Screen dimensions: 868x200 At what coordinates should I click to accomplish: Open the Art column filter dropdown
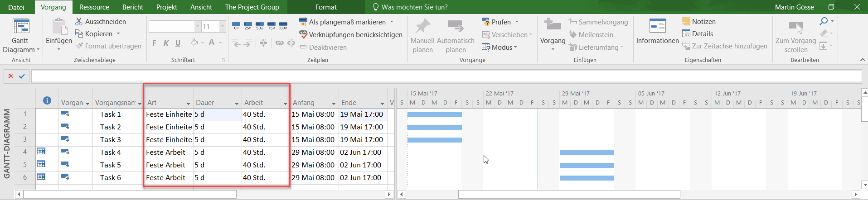coord(188,104)
